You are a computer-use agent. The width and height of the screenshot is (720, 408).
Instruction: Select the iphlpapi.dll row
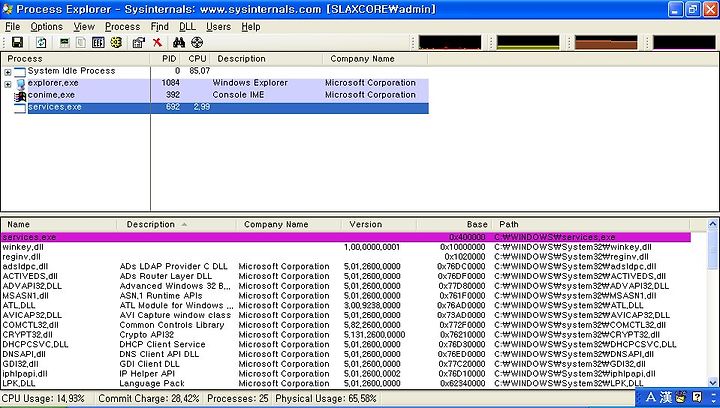pyautogui.click(x=346, y=374)
